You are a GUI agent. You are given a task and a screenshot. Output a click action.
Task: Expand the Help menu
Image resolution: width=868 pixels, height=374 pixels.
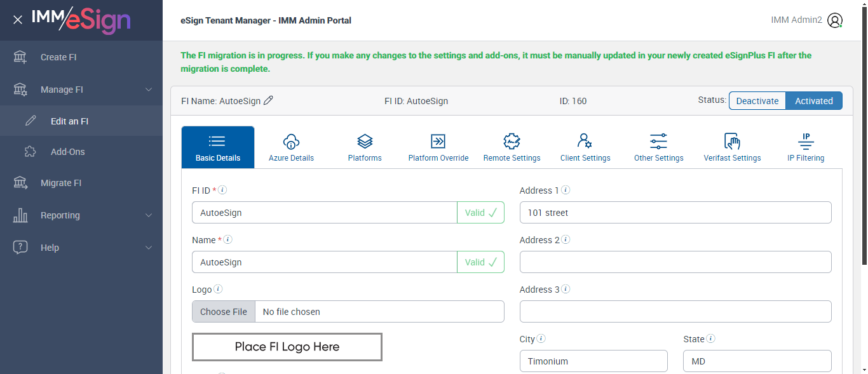pyautogui.click(x=148, y=248)
